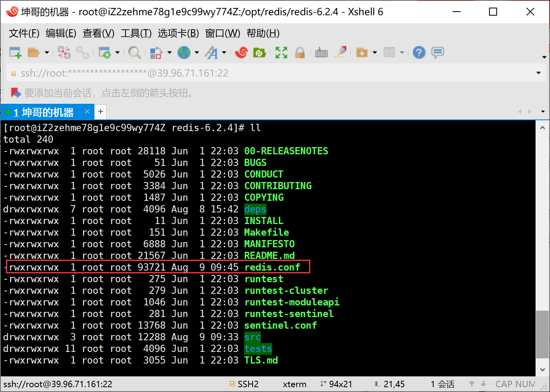
Task: Open the tab list dropdown arrow
Action: pyautogui.click(x=543, y=112)
